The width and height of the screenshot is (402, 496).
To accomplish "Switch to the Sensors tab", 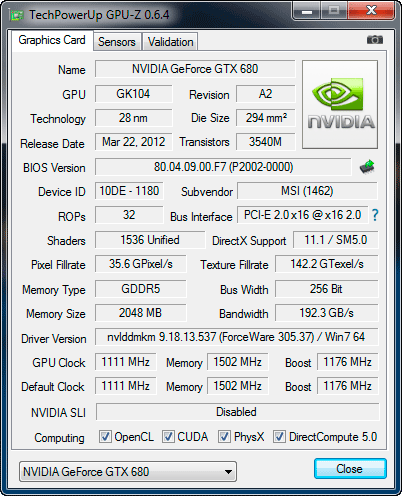I will (117, 42).
